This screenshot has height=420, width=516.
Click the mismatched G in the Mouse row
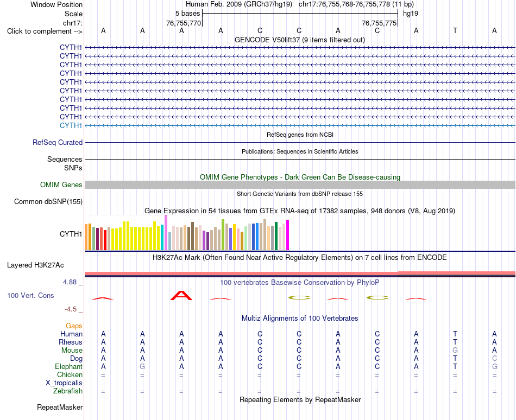[455, 351]
